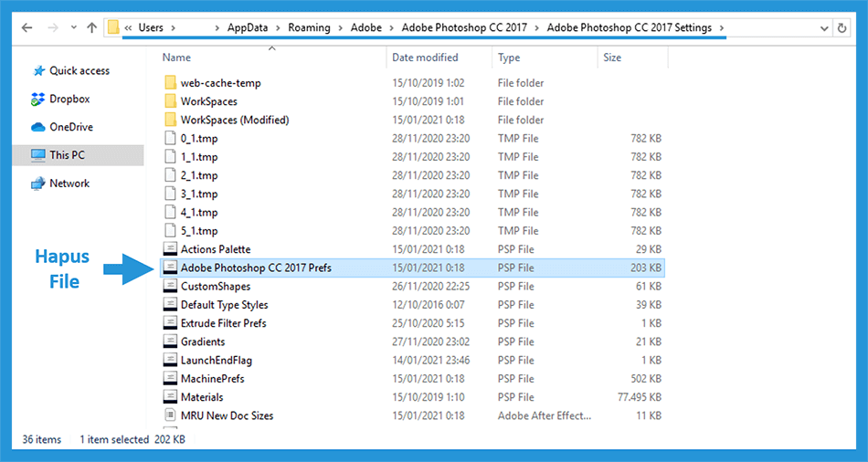The image size is (868, 462).
Task: Open Roaming in the breadcrumb path
Action: (x=309, y=27)
